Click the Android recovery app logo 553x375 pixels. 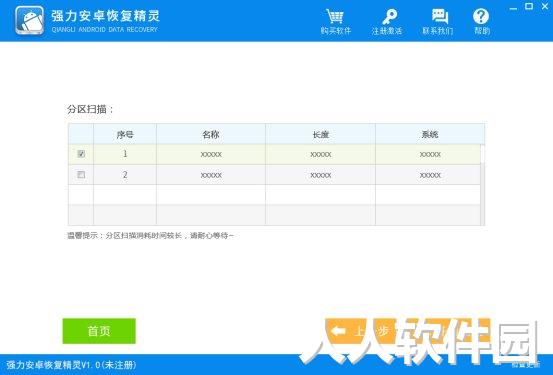click(29, 20)
